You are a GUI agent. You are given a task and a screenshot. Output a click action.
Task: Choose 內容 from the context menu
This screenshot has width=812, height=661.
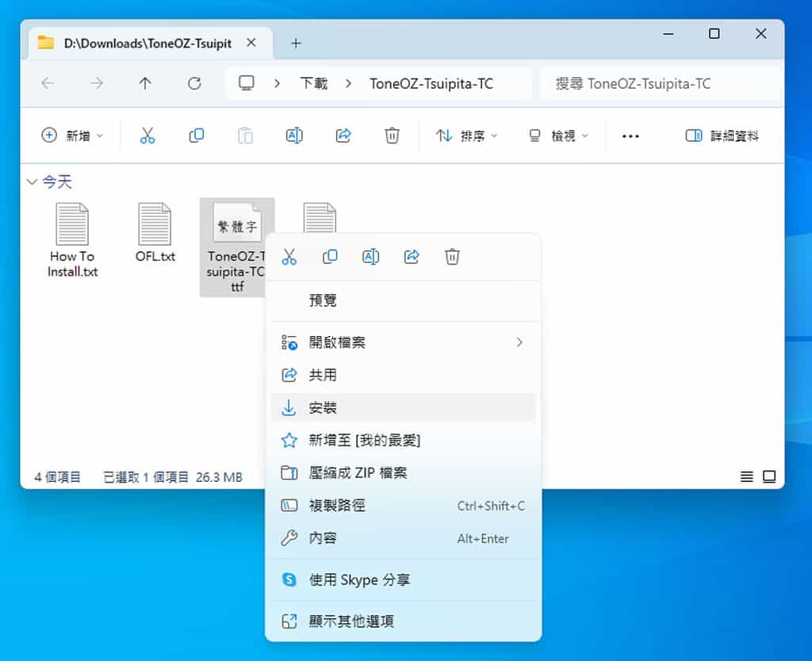[404, 538]
